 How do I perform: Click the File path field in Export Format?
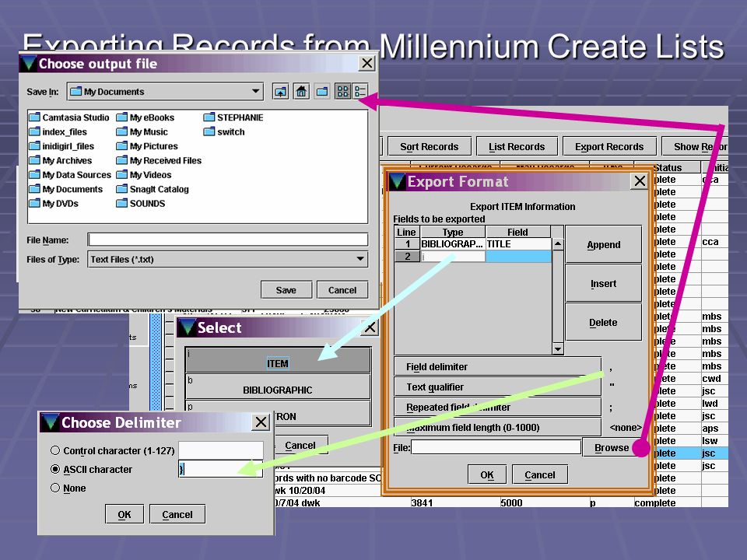[x=496, y=447]
